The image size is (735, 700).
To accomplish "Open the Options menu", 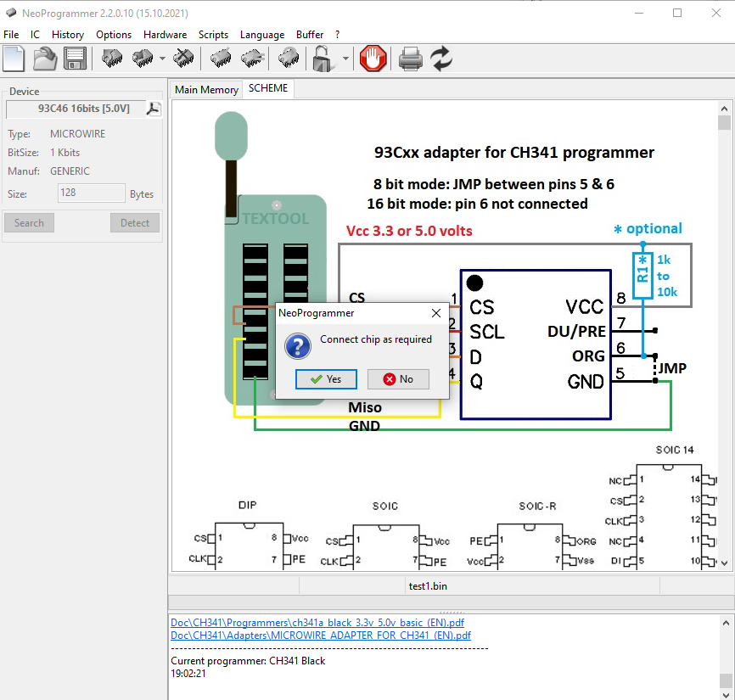I will (114, 35).
